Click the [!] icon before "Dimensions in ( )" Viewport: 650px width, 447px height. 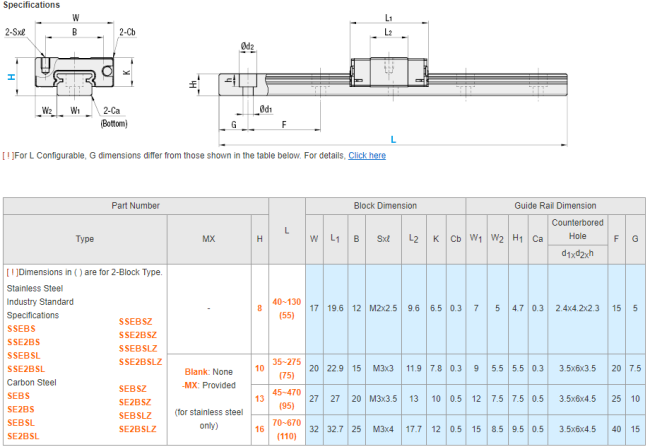point(13,271)
